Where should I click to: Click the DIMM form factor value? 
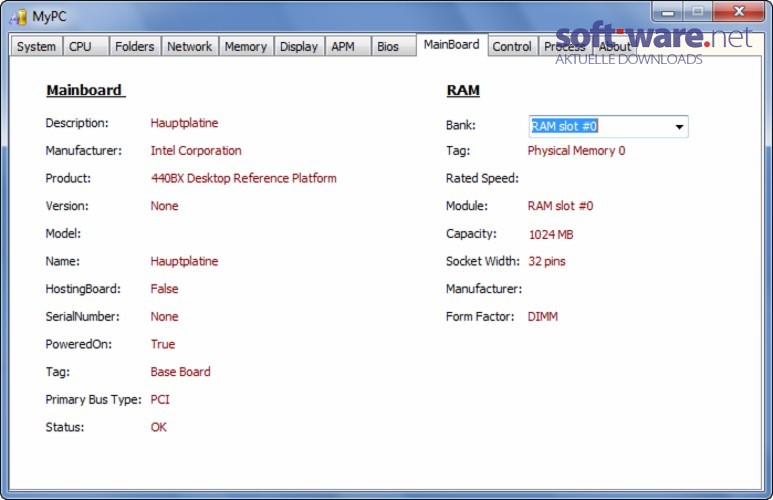(542, 316)
